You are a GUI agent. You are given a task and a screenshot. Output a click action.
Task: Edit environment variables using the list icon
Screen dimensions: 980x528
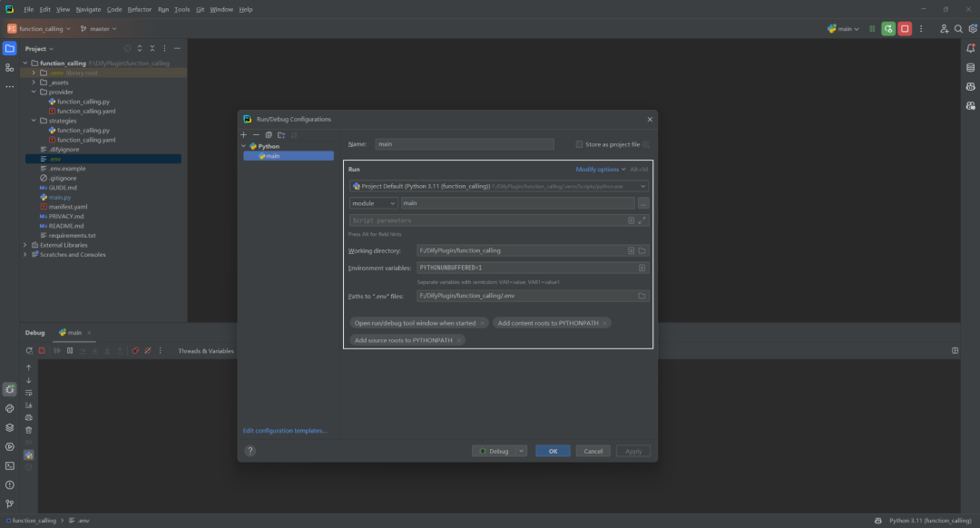click(x=642, y=268)
